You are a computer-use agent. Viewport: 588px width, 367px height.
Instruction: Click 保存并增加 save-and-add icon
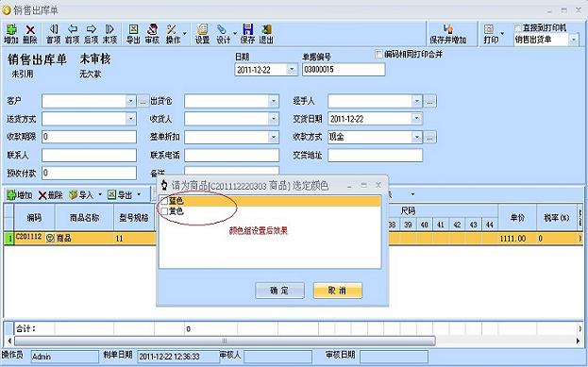[448, 29]
